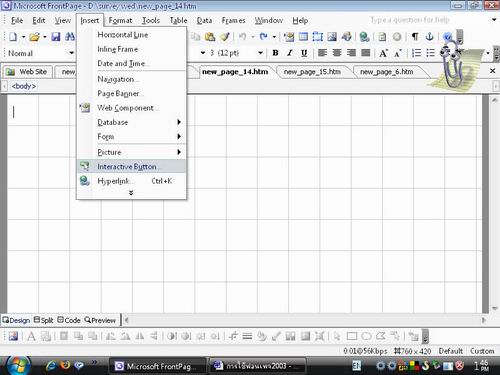Toggle Underline formatting button
500x375 pixels.
304,53
